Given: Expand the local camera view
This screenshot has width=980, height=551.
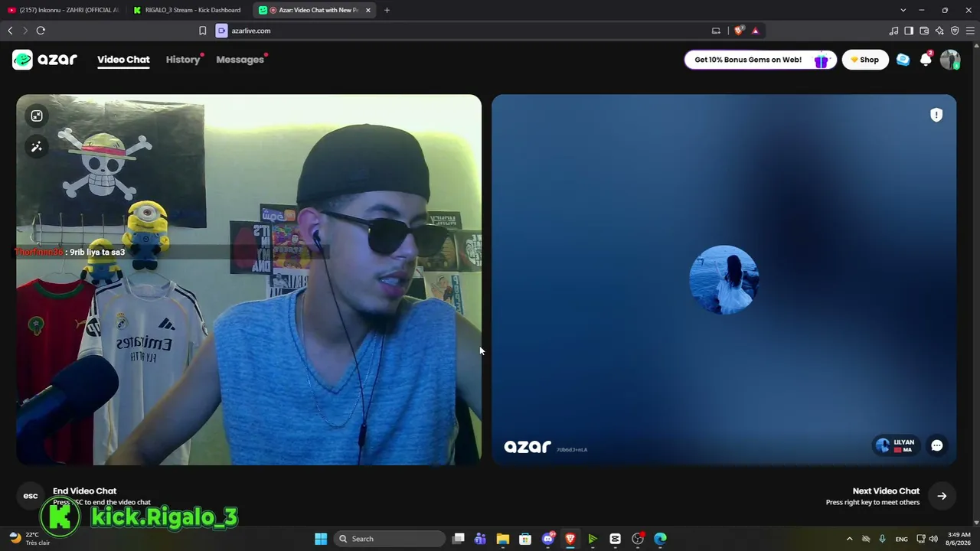Looking at the screenshot, I should point(37,116).
